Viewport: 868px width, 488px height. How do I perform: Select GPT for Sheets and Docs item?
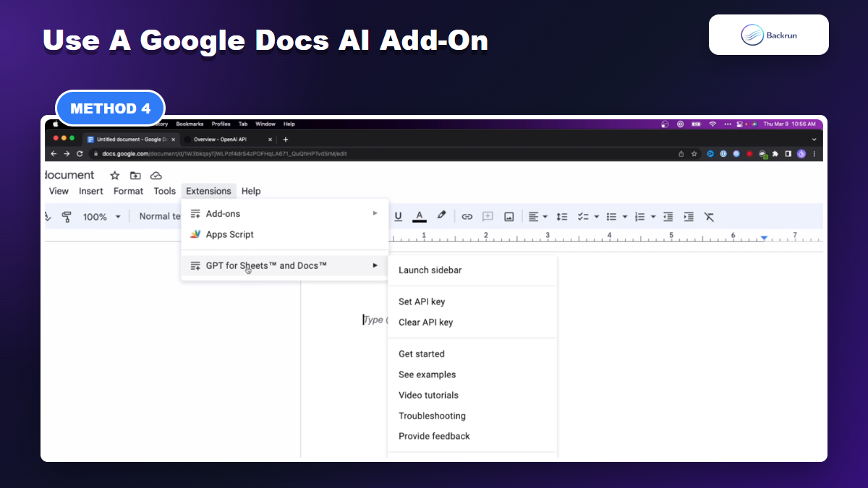coord(284,265)
